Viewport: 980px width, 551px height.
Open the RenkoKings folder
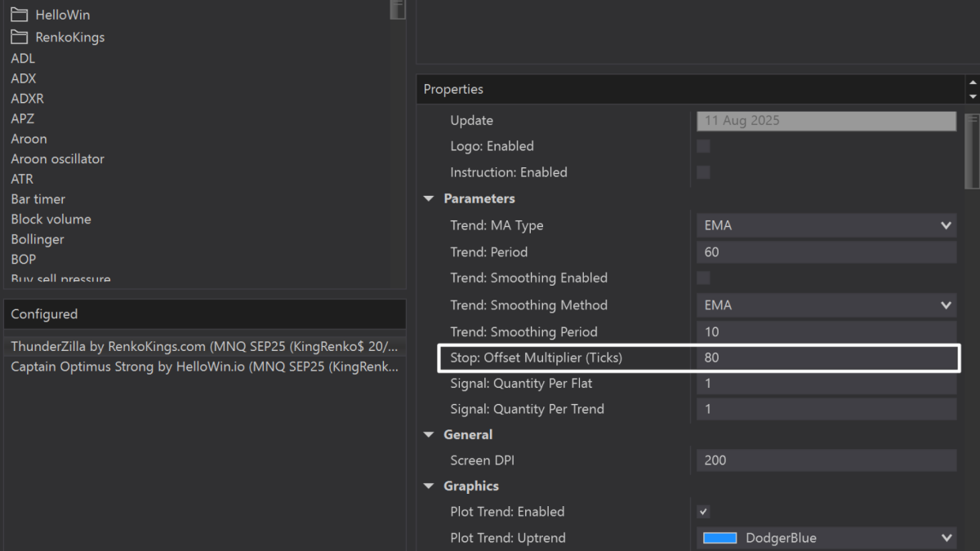coord(69,37)
